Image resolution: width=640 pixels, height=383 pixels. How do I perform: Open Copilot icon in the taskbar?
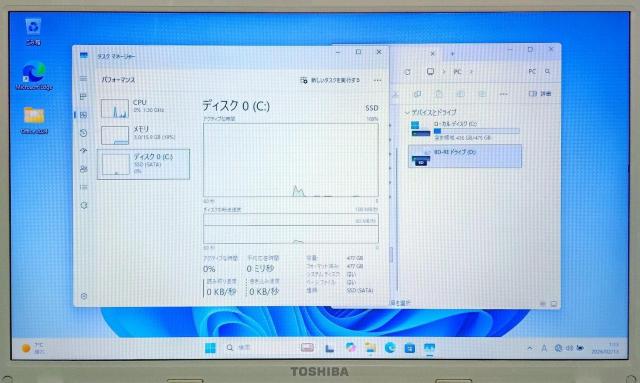(350, 348)
